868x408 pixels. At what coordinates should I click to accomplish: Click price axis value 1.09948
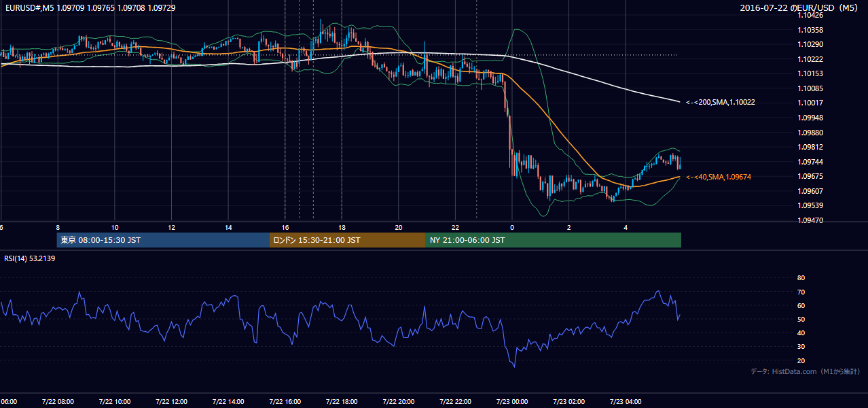[x=810, y=118]
